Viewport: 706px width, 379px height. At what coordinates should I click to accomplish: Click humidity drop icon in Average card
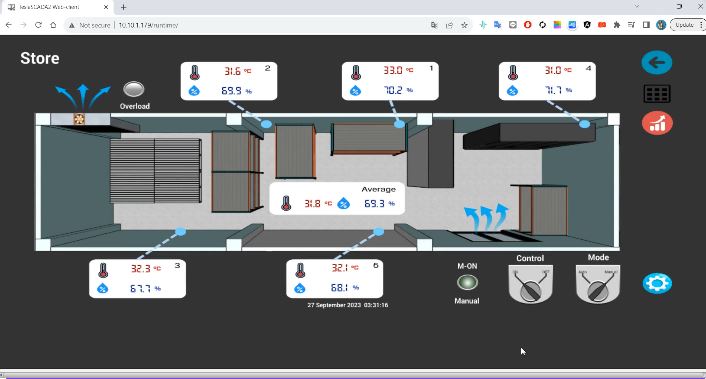pyautogui.click(x=344, y=203)
